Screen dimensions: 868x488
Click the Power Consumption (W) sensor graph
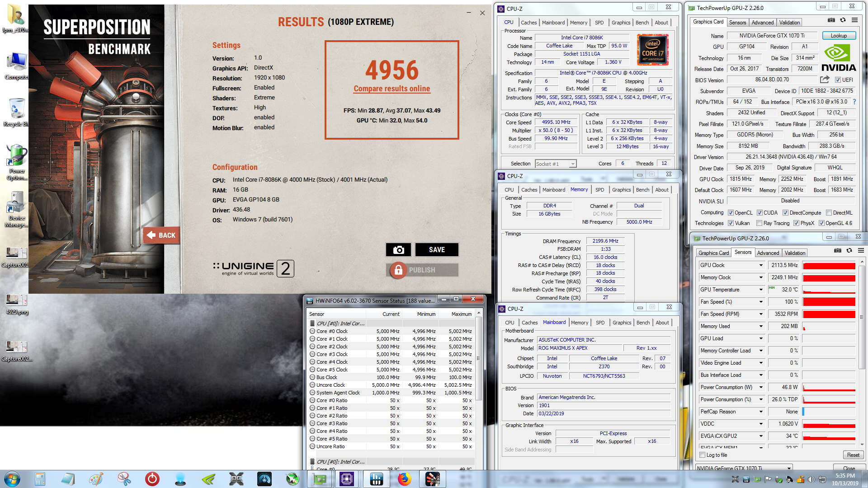tap(829, 387)
